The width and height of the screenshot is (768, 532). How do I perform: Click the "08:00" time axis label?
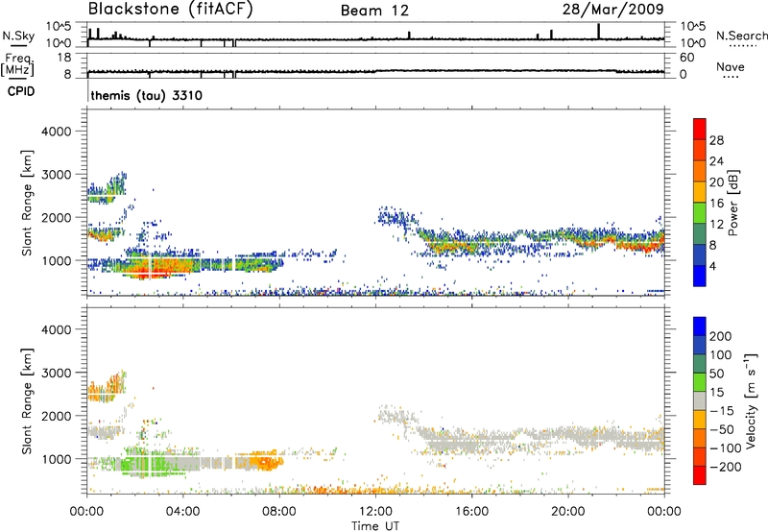tap(279, 512)
